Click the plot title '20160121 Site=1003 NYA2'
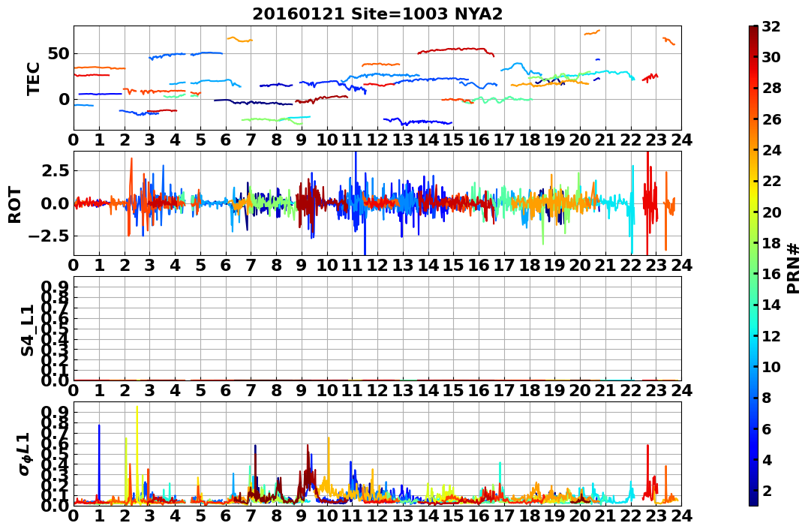The image size is (808, 532). 377,14
